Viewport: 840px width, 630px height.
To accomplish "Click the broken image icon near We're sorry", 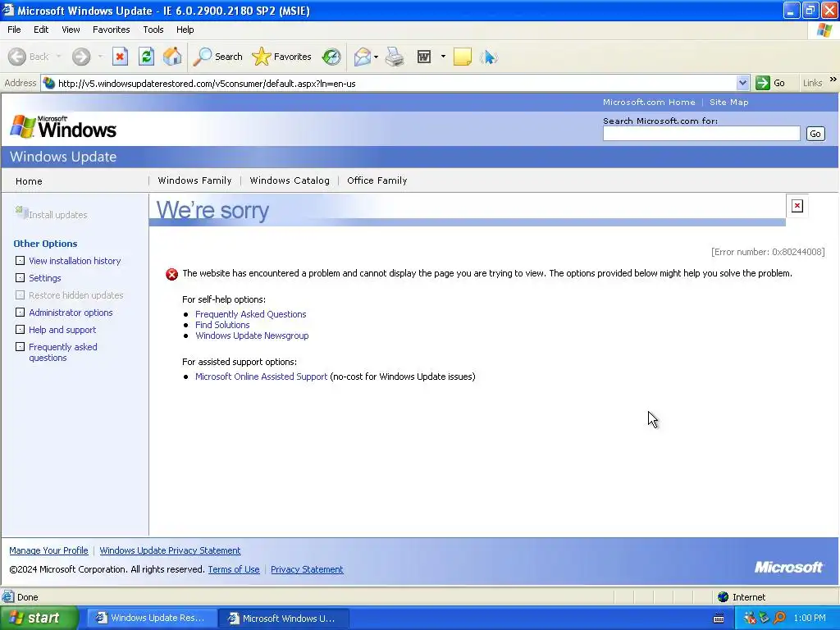I will tap(797, 206).
